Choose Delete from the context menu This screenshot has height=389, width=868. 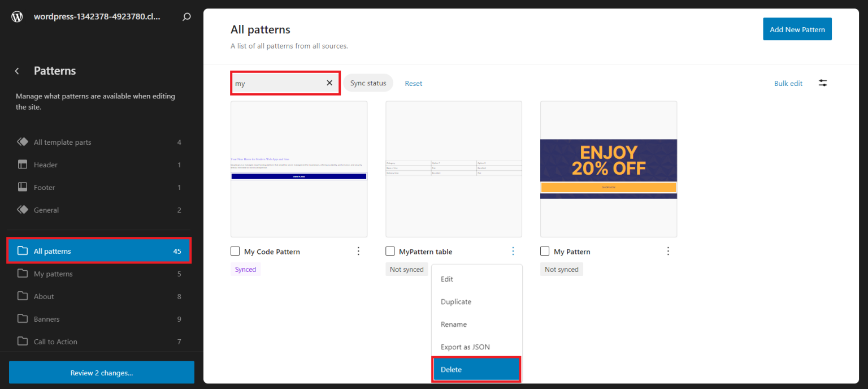pyautogui.click(x=476, y=369)
